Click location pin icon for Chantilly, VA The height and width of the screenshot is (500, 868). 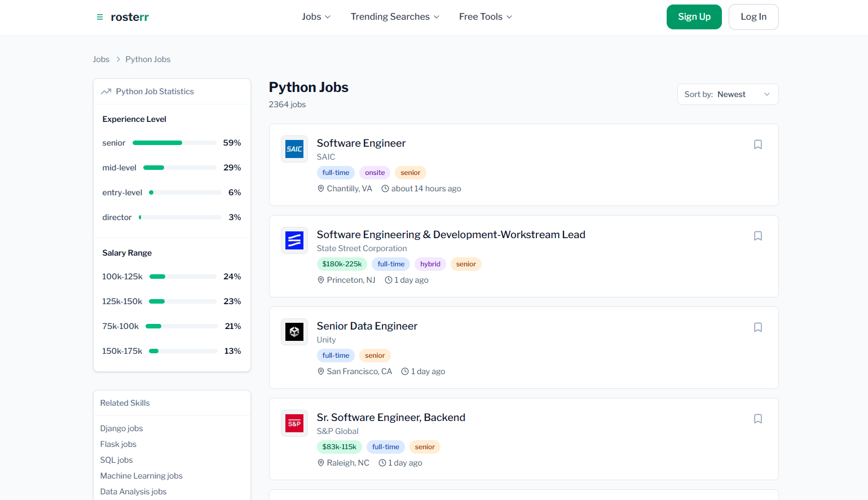321,188
